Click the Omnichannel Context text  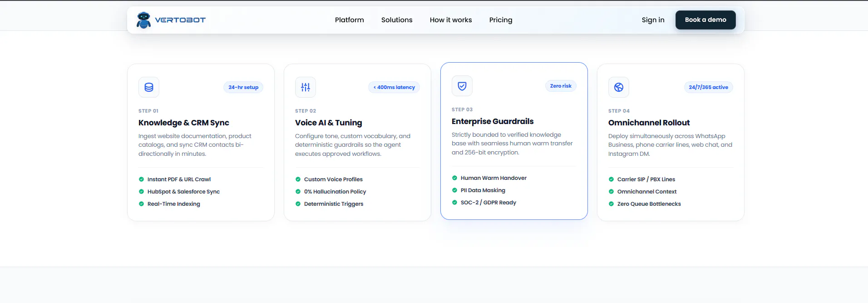point(647,192)
